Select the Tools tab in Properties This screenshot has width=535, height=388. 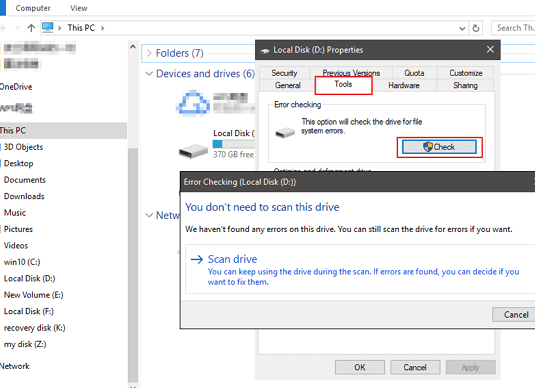pos(343,85)
